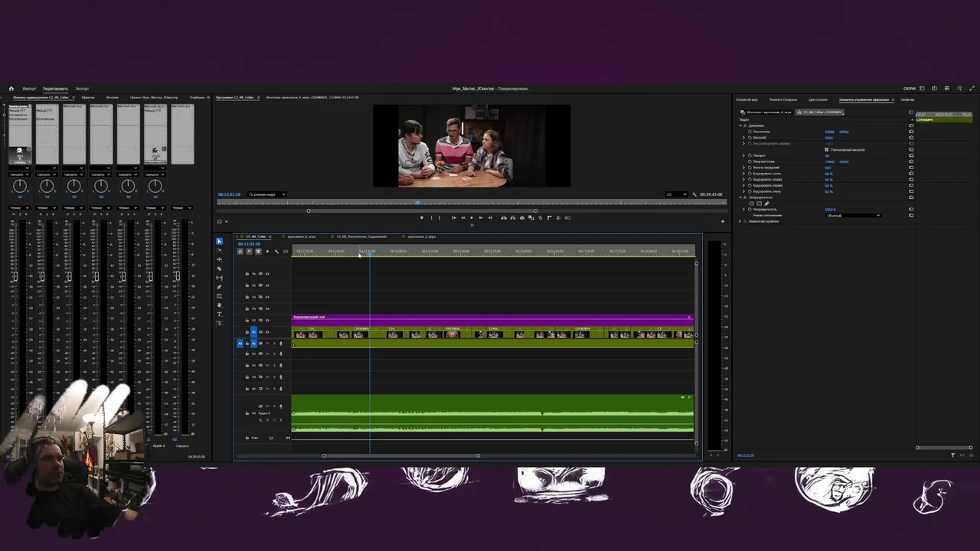The height and width of the screenshot is (551, 980).
Task: Open the Premiere Composer panel tab
Action: [x=783, y=99]
